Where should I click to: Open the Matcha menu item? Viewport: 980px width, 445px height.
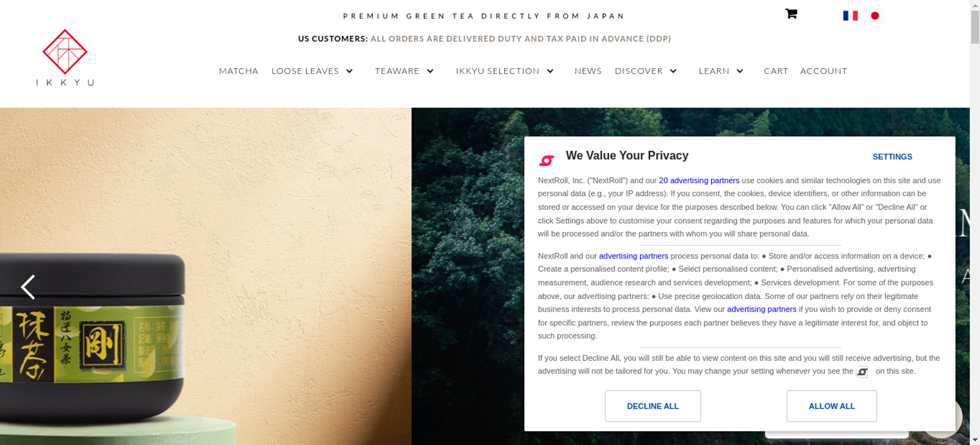coord(239,71)
